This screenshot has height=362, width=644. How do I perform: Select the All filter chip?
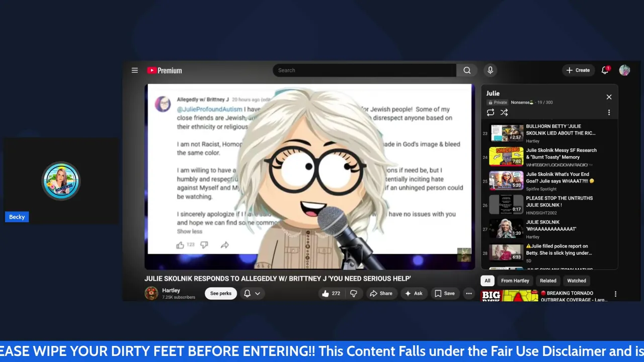point(487,281)
